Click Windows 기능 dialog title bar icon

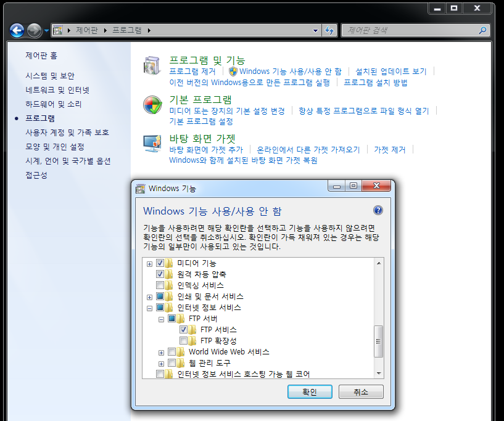pyautogui.click(x=141, y=189)
